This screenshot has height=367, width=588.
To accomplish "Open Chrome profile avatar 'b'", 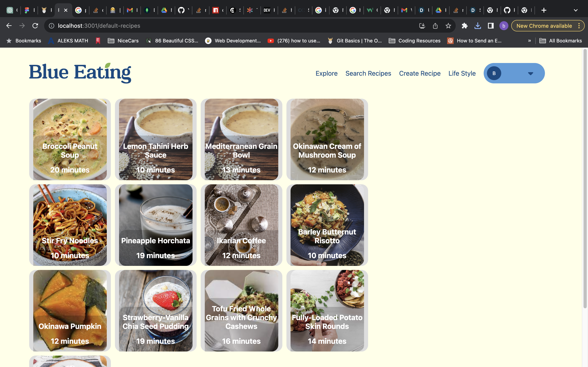I will (x=504, y=26).
